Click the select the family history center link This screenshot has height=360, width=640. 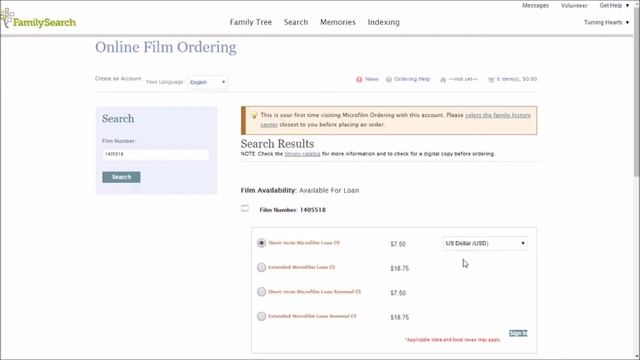tap(498, 116)
